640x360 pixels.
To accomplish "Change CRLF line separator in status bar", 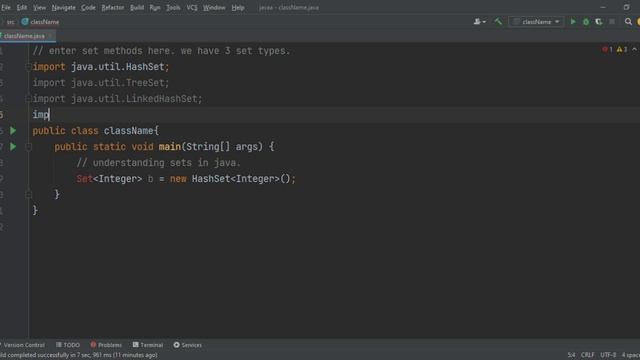I will (x=587, y=355).
